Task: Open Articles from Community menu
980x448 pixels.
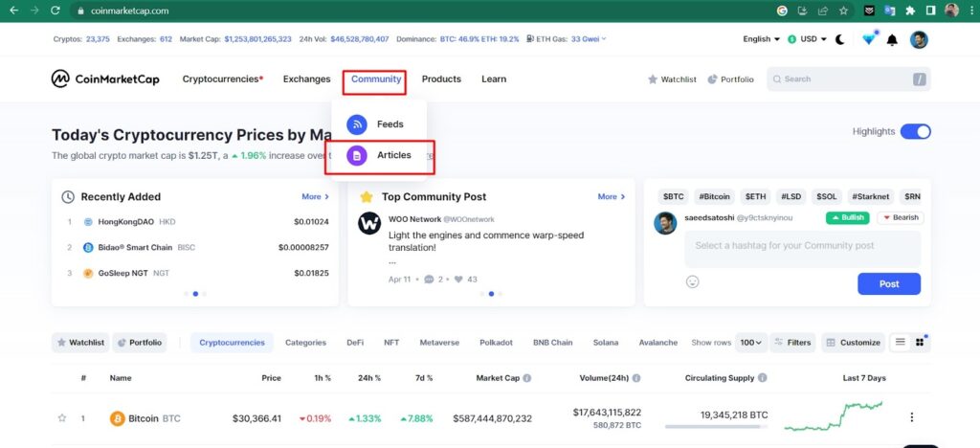Action: tap(379, 156)
